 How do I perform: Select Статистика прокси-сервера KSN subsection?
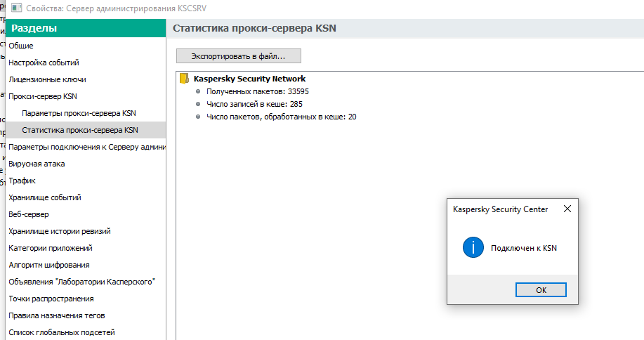[x=86, y=130]
